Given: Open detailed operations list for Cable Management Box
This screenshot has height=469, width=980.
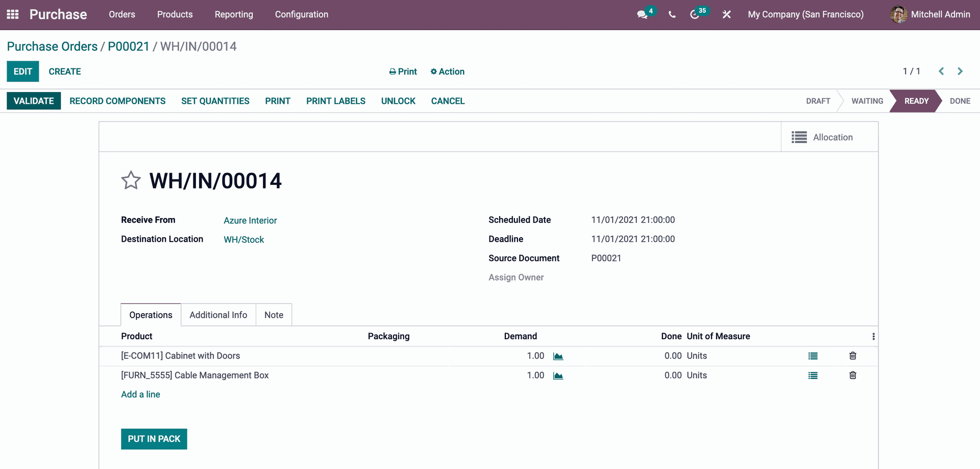Looking at the screenshot, I should [x=813, y=376].
